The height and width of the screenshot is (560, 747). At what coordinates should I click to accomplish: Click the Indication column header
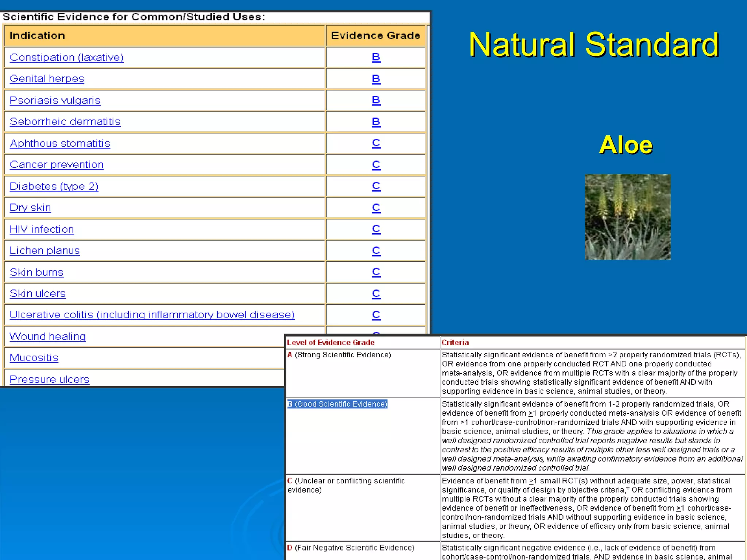click(x=165, y=36)
